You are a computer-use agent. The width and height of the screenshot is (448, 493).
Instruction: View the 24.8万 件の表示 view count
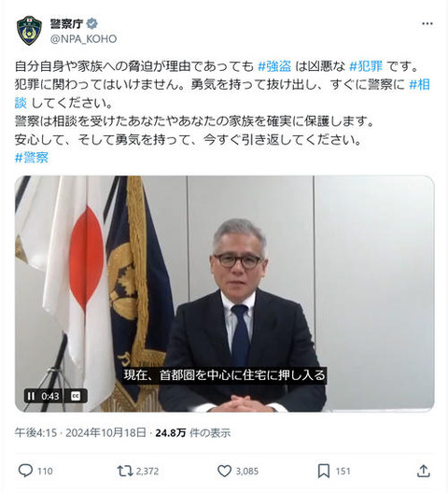pyautogui.click(x=193, y=432)
